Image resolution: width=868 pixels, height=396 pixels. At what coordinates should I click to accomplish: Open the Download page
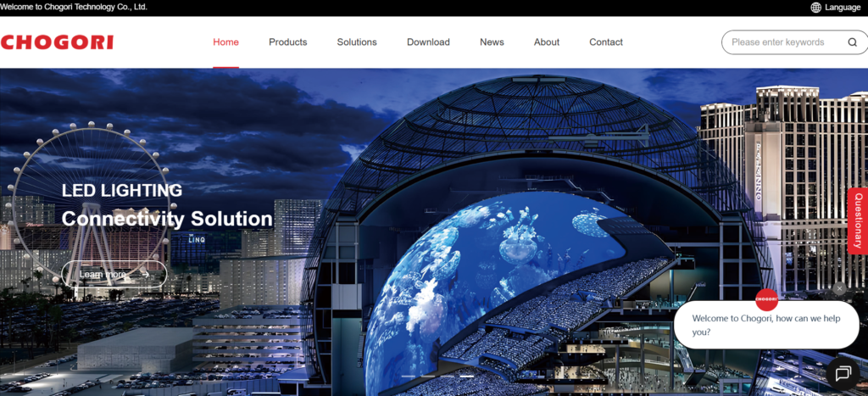(428, 42)
